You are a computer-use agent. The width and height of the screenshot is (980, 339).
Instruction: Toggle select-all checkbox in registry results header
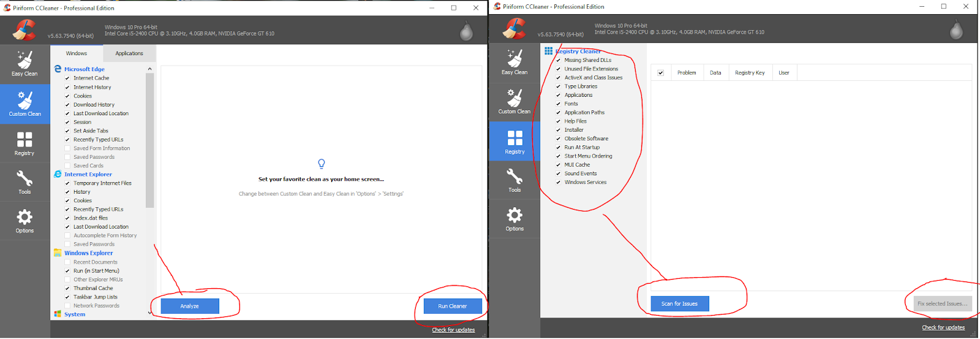pos(660,73)
